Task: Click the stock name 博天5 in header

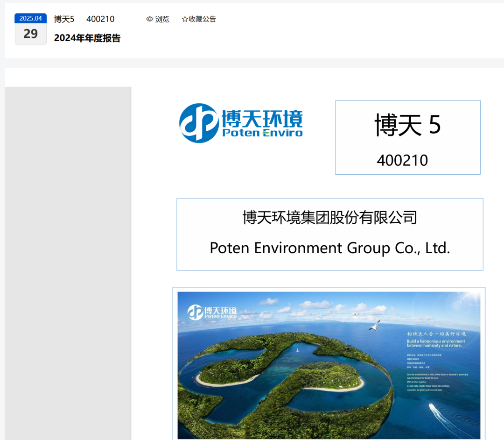Action: 64,19
